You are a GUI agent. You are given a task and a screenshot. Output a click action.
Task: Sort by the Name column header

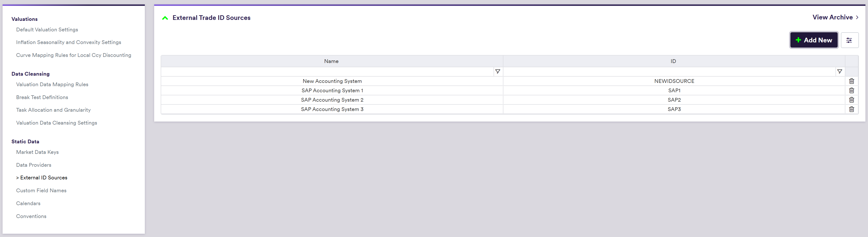click(x=331, y=61)
